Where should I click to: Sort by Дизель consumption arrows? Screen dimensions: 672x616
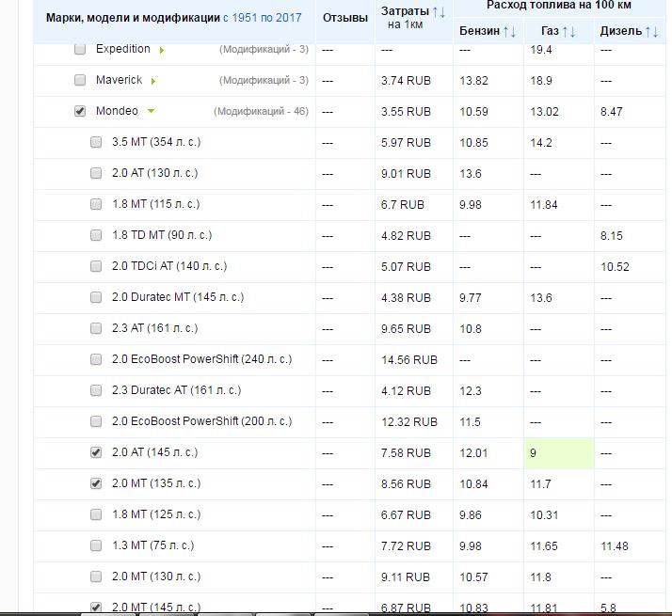[652, 31]
